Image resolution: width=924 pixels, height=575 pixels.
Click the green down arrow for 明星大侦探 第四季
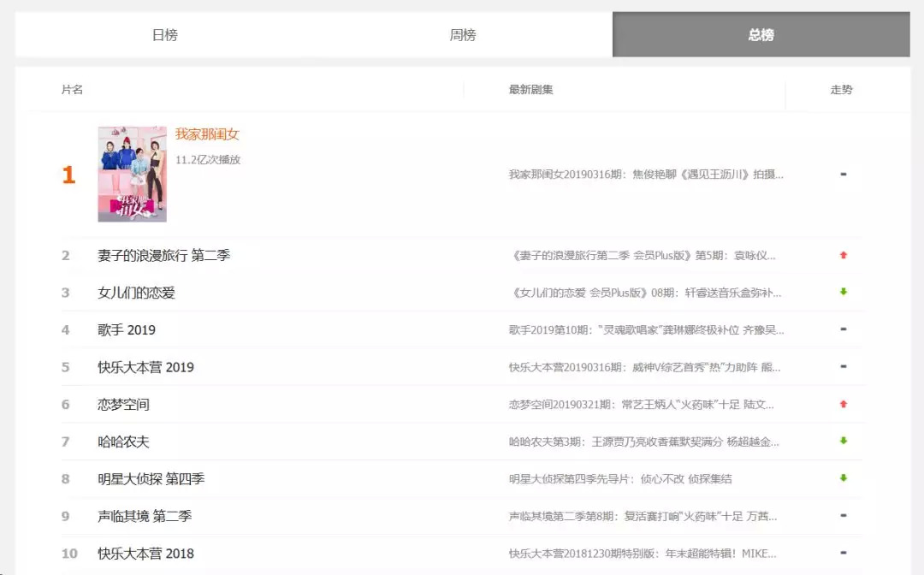click(844, 478)
